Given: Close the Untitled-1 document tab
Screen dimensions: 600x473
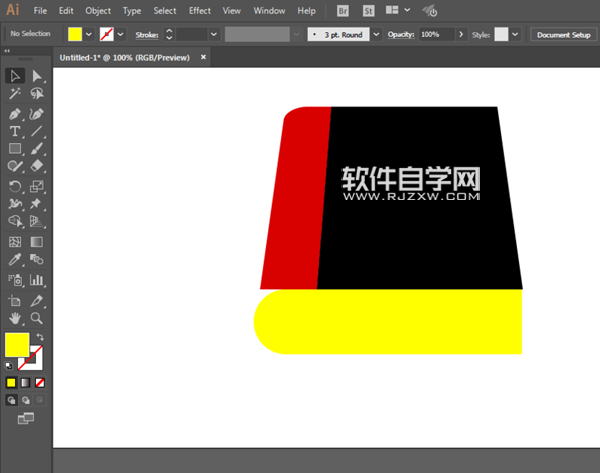Looking at the screenshot, I should click(204, 57).
